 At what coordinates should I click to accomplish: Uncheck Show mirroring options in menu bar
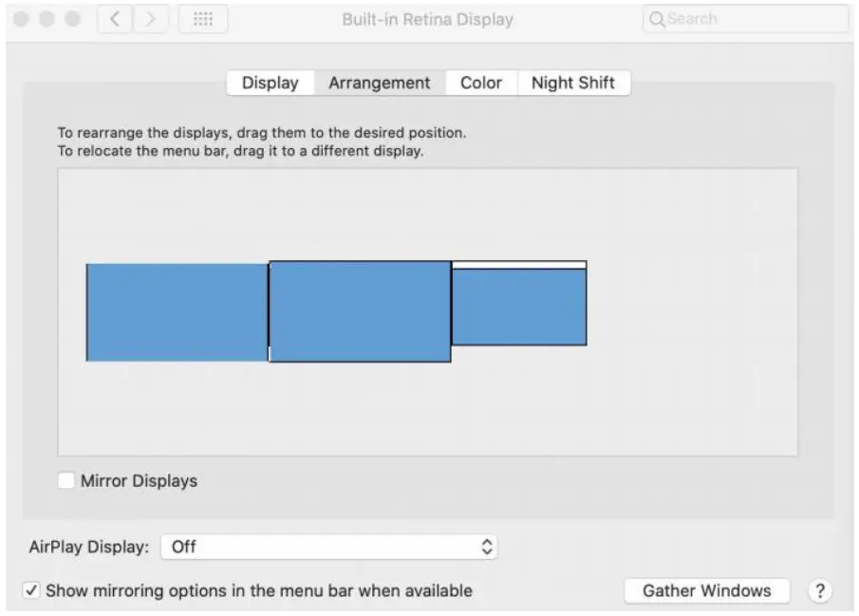[31, 590]
